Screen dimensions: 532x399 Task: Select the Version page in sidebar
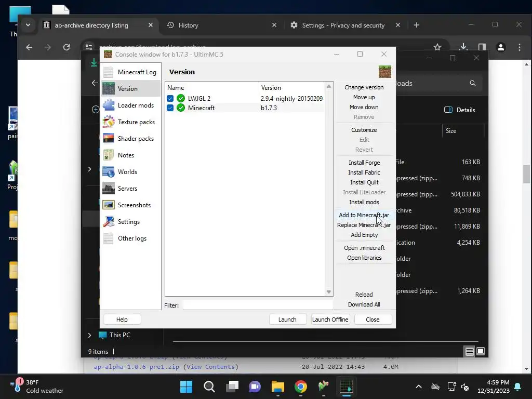tap(130, 88)
